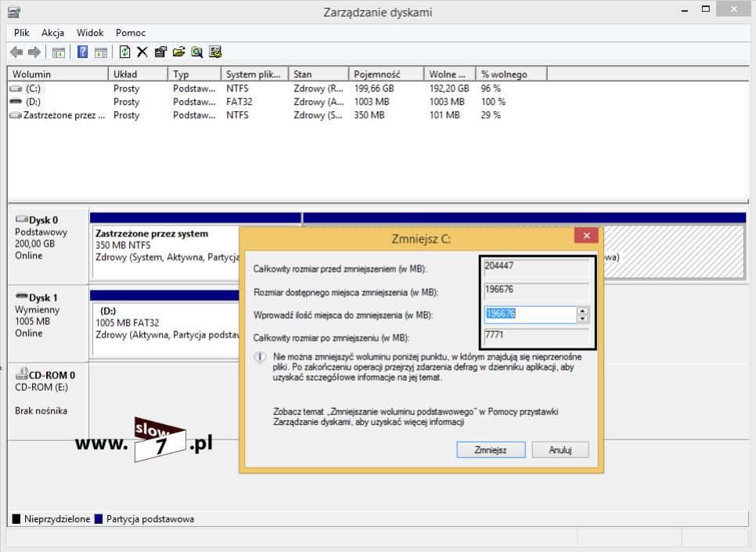Open the Akcja menu

click(x=52, y=33)
